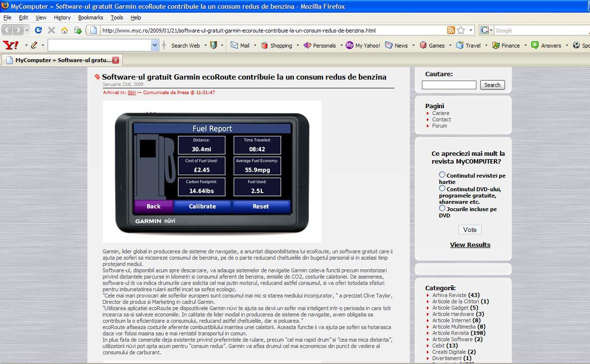Open Yahoo Shopping from toolbar
The image size is (590, 364).
coord(276,45)
